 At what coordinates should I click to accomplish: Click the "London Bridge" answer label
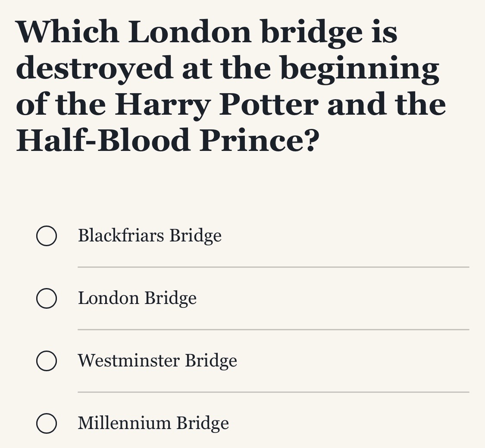[x=137, y=298]
